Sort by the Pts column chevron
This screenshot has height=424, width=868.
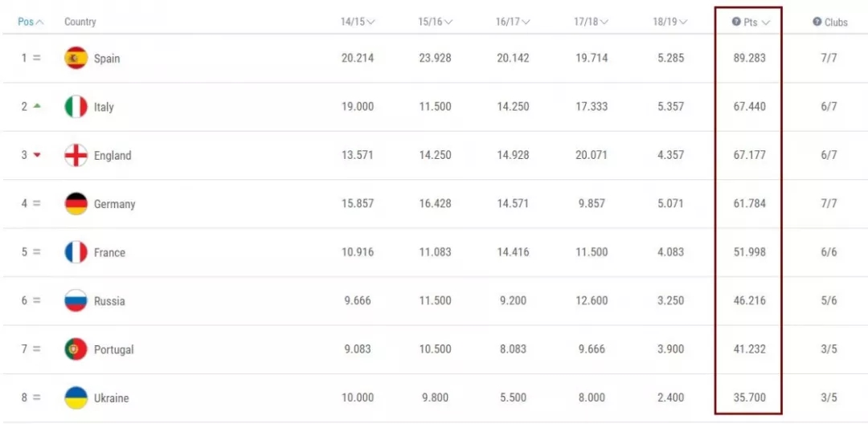766,22
